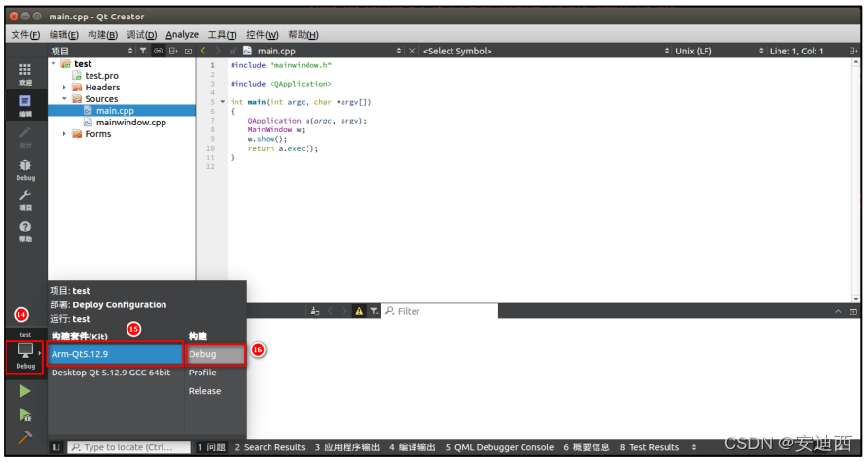This screenshot has width=868, height=462.
Task: Open the 调试(D) menu
Action: pos(142,35)
